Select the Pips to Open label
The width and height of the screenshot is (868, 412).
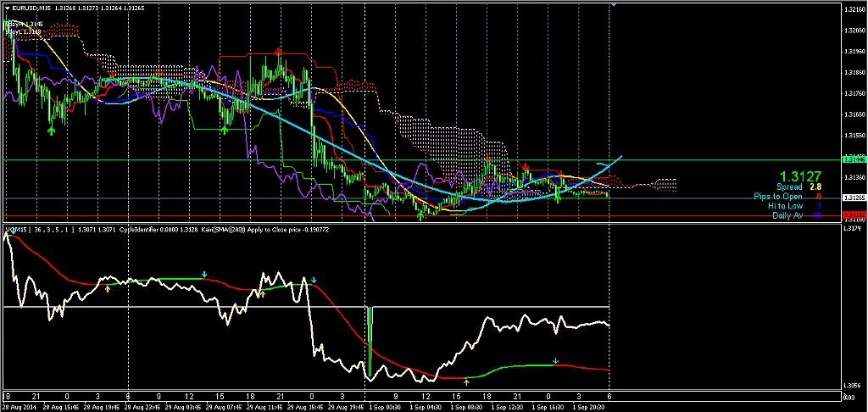pyautogui.click(x=778, y=196)
